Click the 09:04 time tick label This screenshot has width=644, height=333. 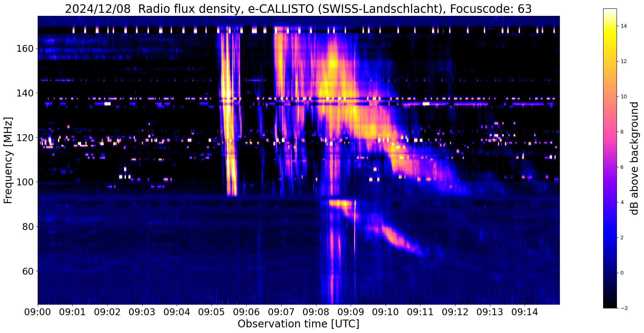[x=177, y=312]
